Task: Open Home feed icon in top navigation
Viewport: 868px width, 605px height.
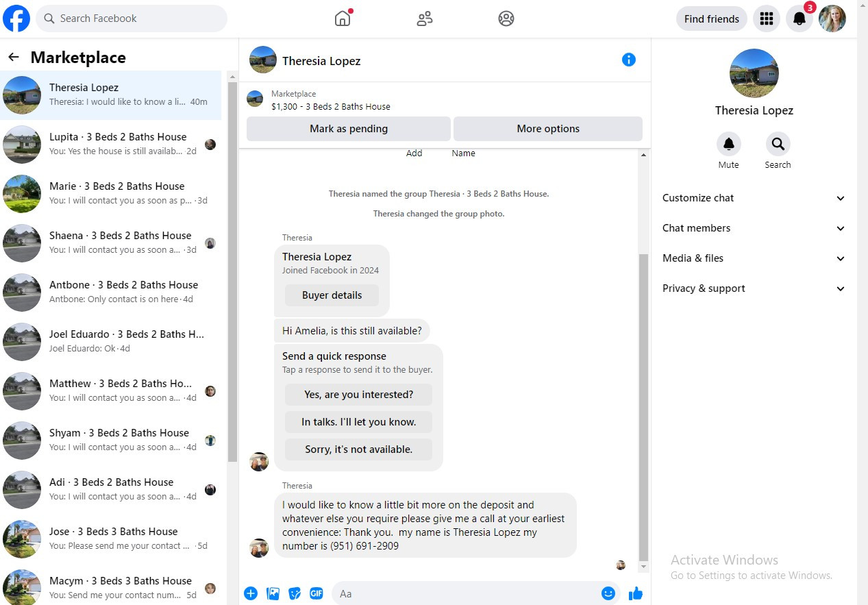Action: (x=343, y=18)
